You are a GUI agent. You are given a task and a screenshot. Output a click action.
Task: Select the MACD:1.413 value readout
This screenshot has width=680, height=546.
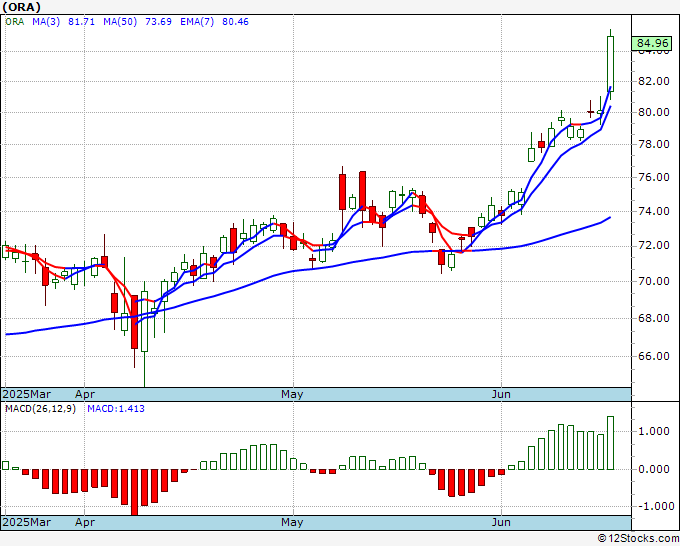(116, 409)
